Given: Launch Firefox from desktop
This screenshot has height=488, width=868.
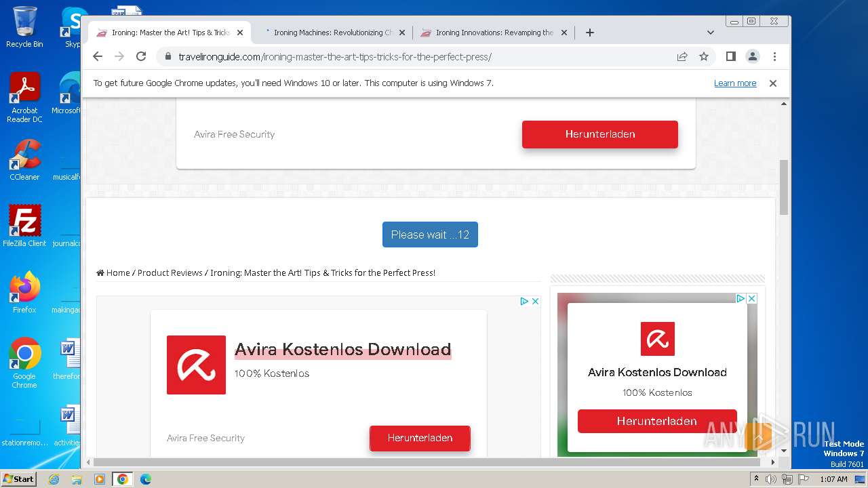Looking at the screenshot, I should coord(24,292).
